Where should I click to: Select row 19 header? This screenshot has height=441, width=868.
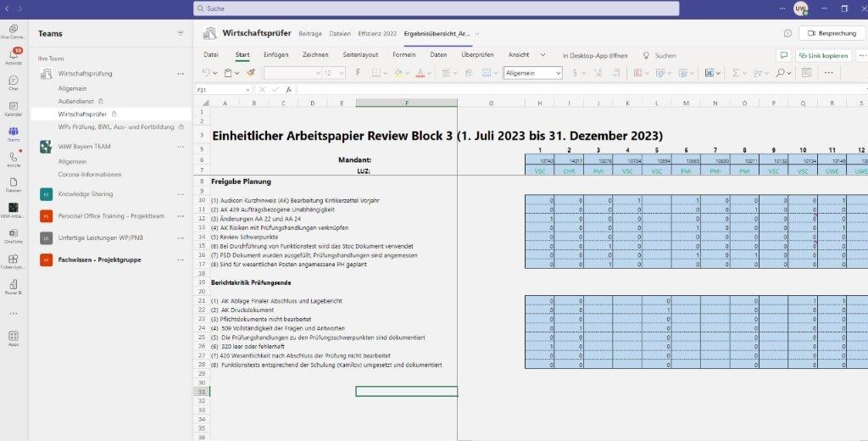(202, 282)
